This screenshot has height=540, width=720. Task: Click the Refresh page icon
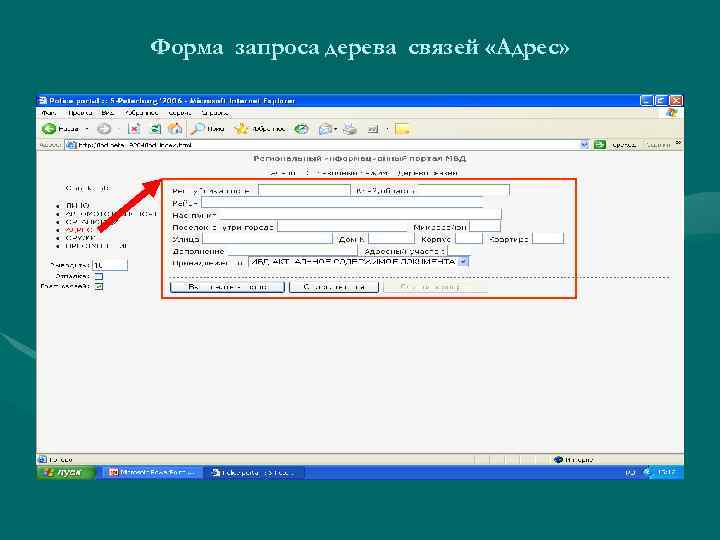(x=156, y=129)
